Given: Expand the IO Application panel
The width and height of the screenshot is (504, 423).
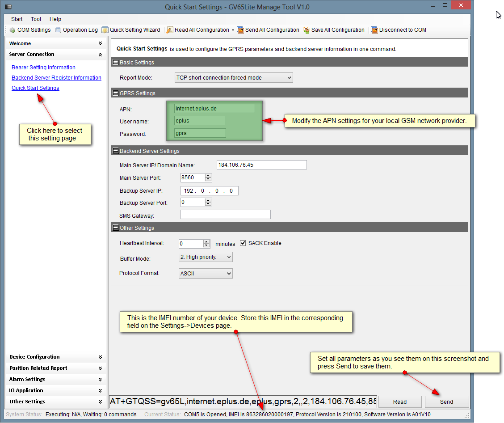Looking at the screenshot, I should (x=100, y=390).
